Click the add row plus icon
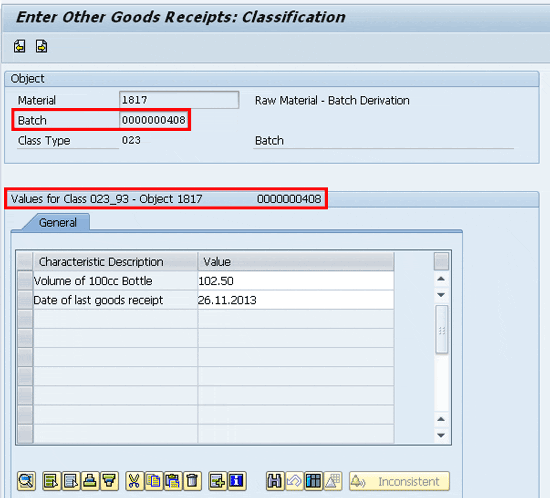 pos(217,481)
